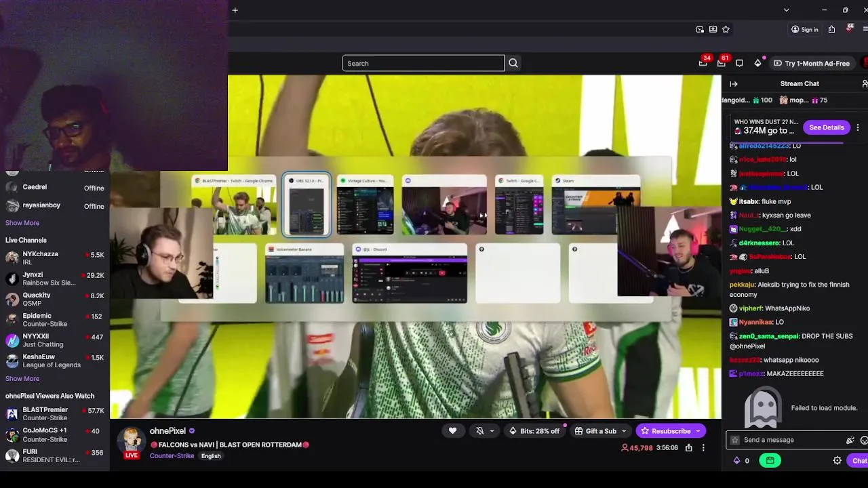Click the red extension icon with 66 badge

(848, 28)
